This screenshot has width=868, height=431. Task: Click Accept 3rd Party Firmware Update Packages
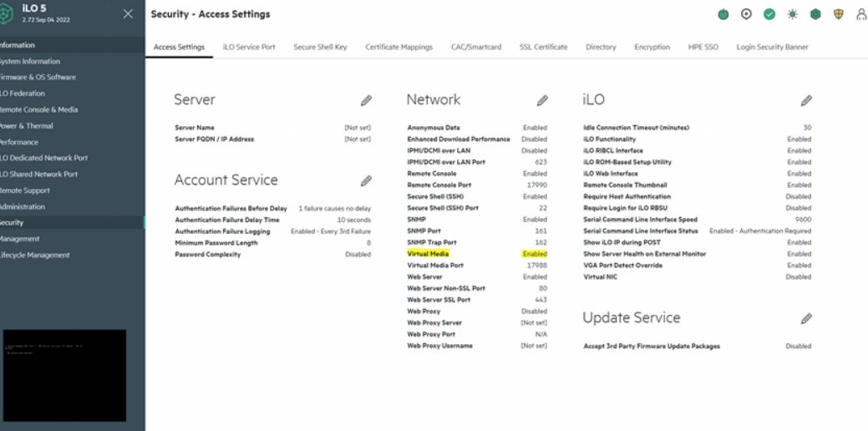pyautogui.click(x=652, y=347)
